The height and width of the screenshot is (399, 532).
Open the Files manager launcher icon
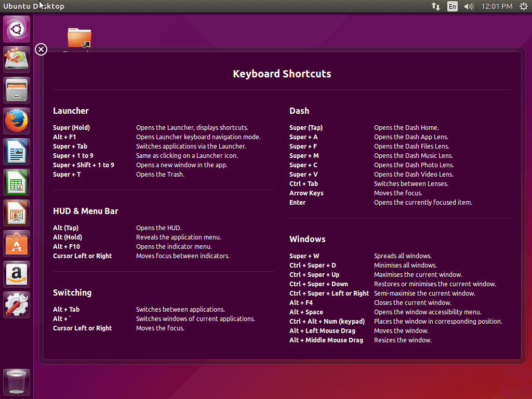click(17, 90)
